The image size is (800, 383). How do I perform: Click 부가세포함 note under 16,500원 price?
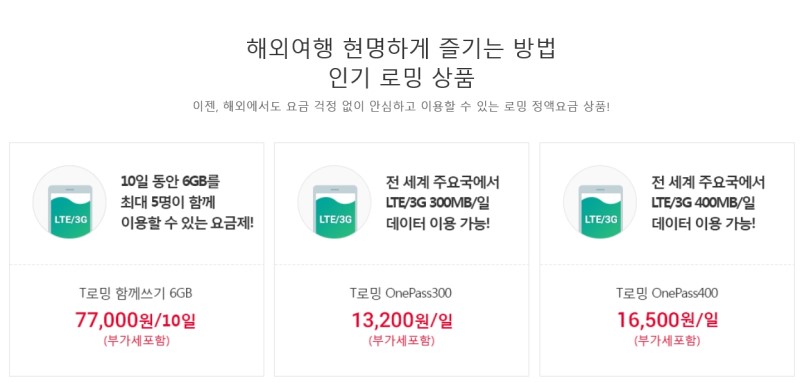[x=667, y=341]
